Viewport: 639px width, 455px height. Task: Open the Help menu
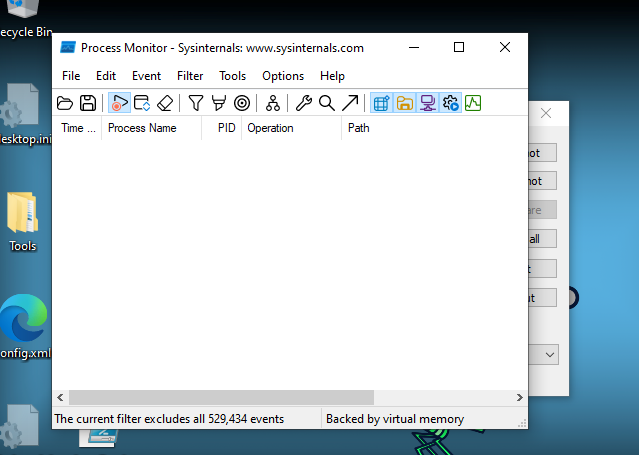click(x=332, y=76)
